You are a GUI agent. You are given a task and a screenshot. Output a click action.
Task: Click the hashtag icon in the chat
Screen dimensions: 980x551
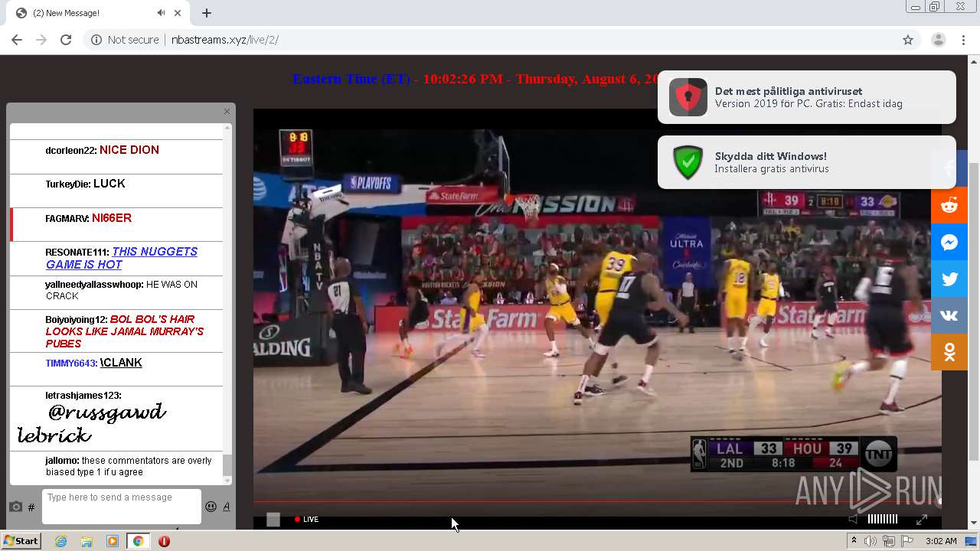(x=31, y=507)
